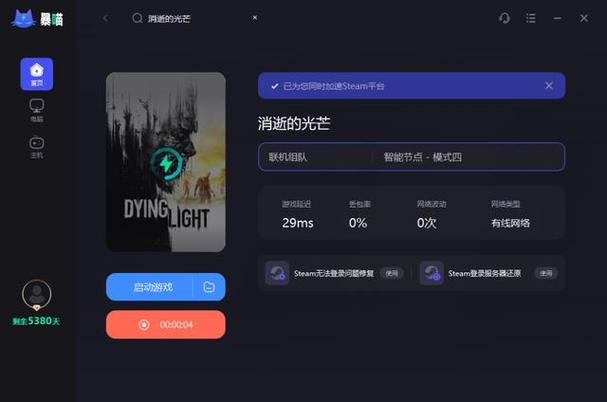Use the Steam登录服务器还原 tool
Image resolution: width=607 pixels, height=402 pixels.
pyautogui.click(x=546, y=273)
